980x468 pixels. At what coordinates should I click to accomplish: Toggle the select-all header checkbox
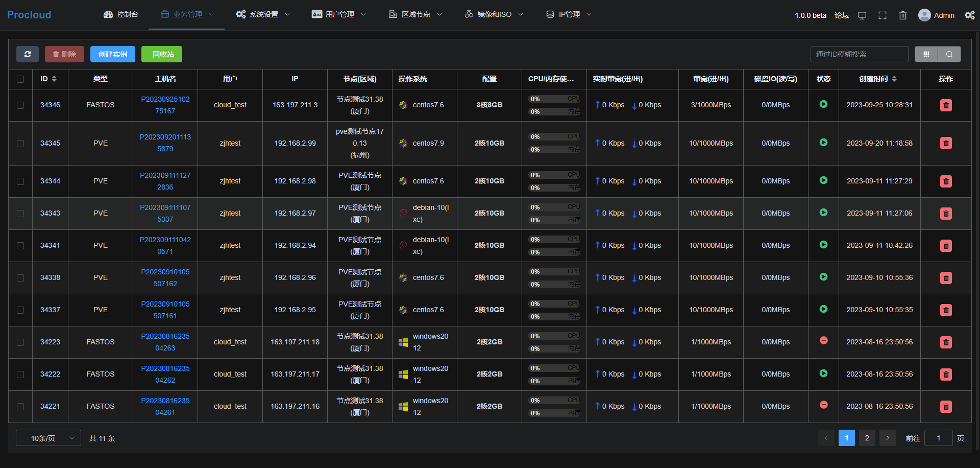tap(20, 79)
